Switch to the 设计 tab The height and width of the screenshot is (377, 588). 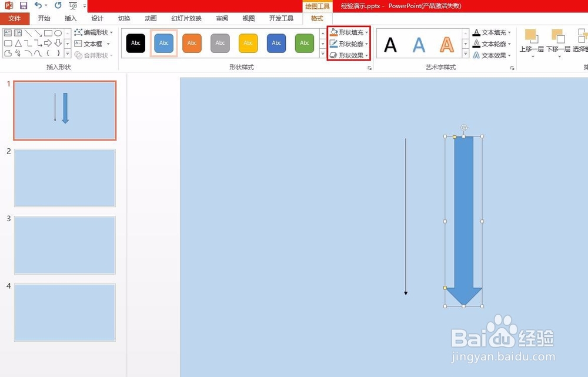(97, 18)
